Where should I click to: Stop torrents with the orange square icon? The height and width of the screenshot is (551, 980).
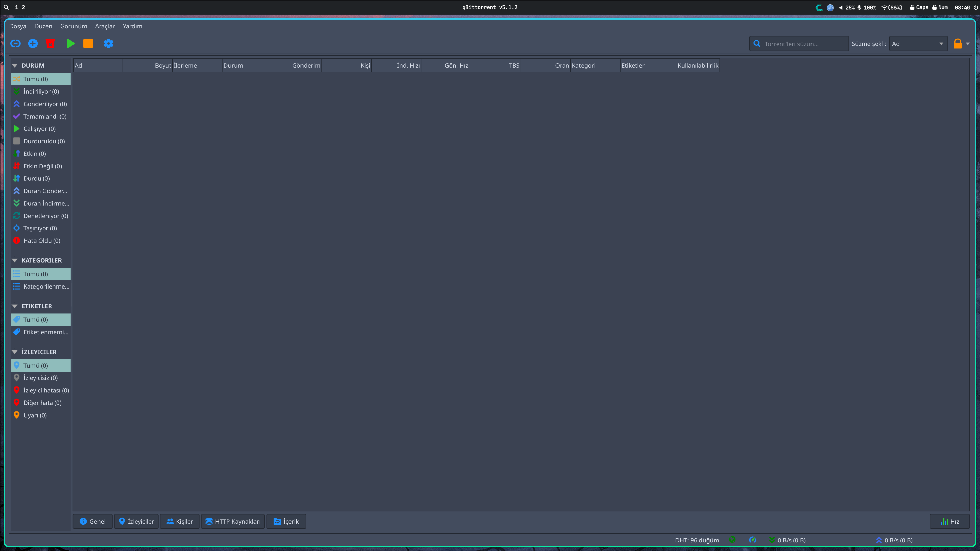88,44
